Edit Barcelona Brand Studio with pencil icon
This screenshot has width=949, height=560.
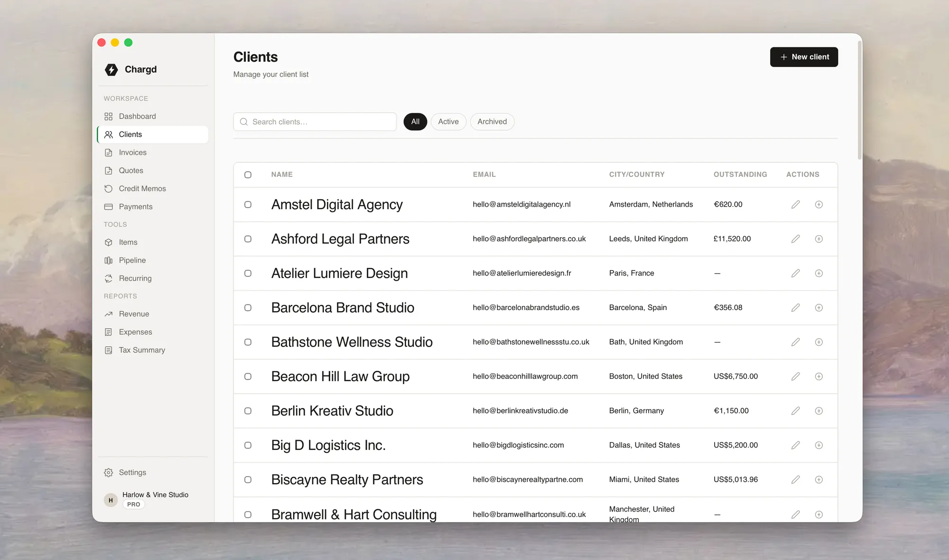pos(796,308)
